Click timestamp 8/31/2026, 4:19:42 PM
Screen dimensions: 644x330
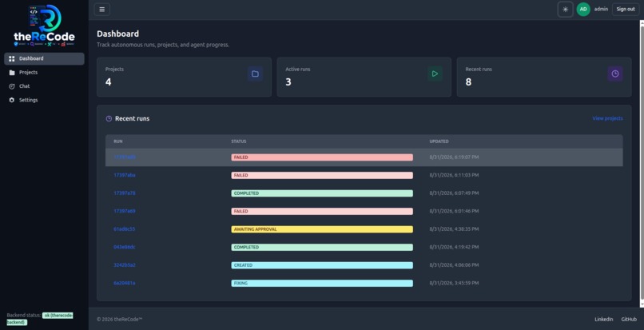[454, 248]
